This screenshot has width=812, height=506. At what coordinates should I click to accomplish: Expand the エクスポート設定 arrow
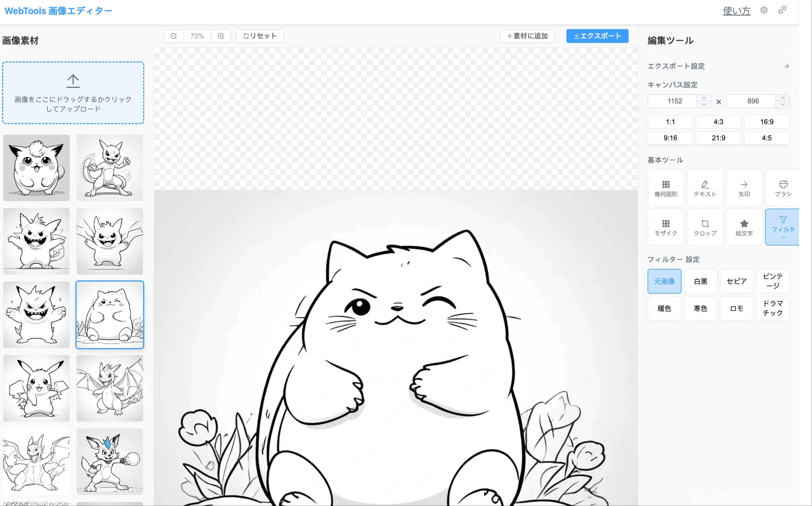[786, 66]
